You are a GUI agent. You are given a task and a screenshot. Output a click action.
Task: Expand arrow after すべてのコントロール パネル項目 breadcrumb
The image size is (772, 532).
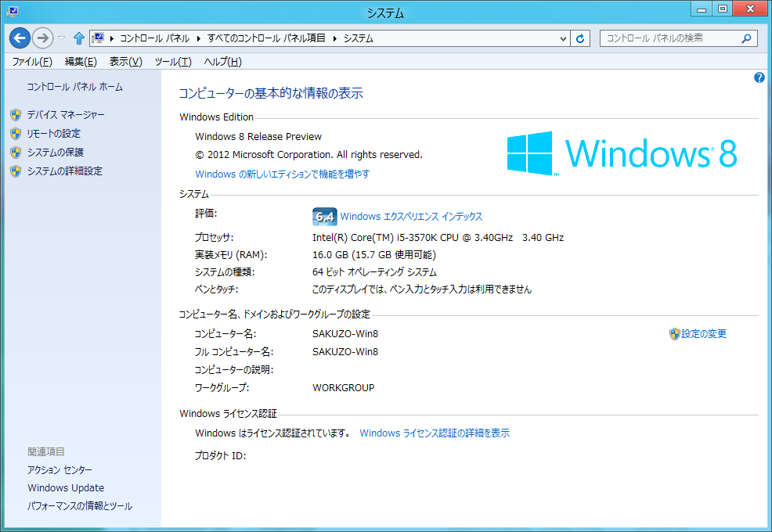[335, 38]
